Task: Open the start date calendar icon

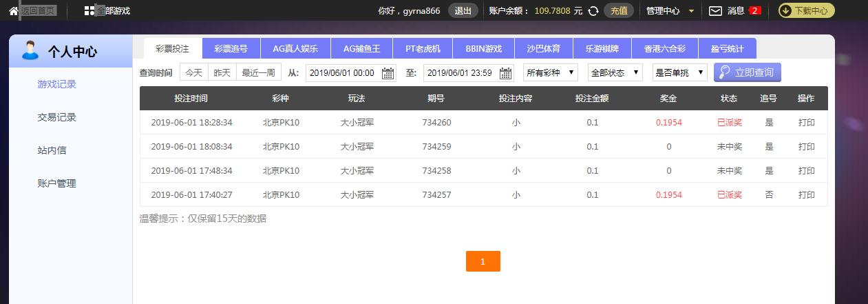Action: (388, 73)
